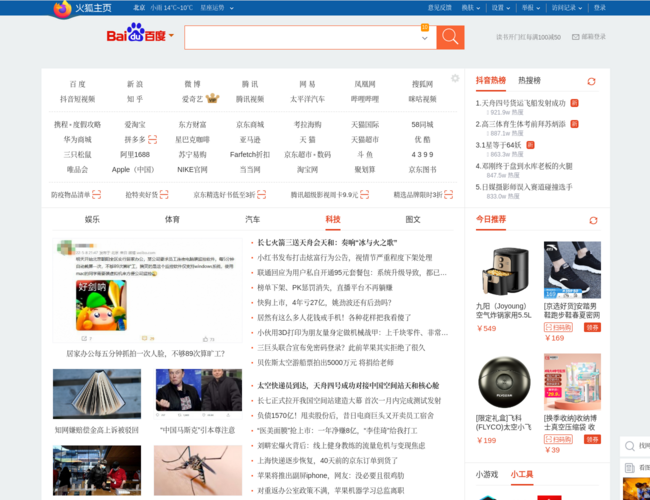Click the floating magnifier icon at the right edge

(630, 446)
